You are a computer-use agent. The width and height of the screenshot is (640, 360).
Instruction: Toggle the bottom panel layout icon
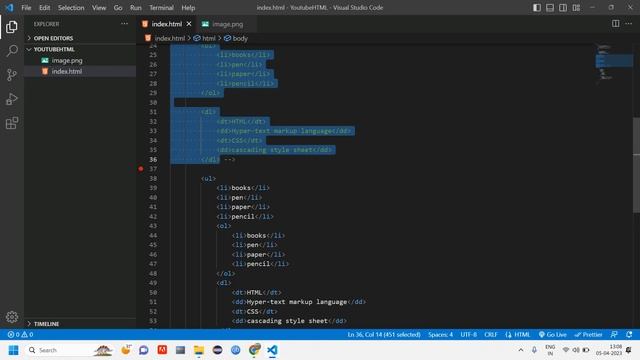coord(550,8)
